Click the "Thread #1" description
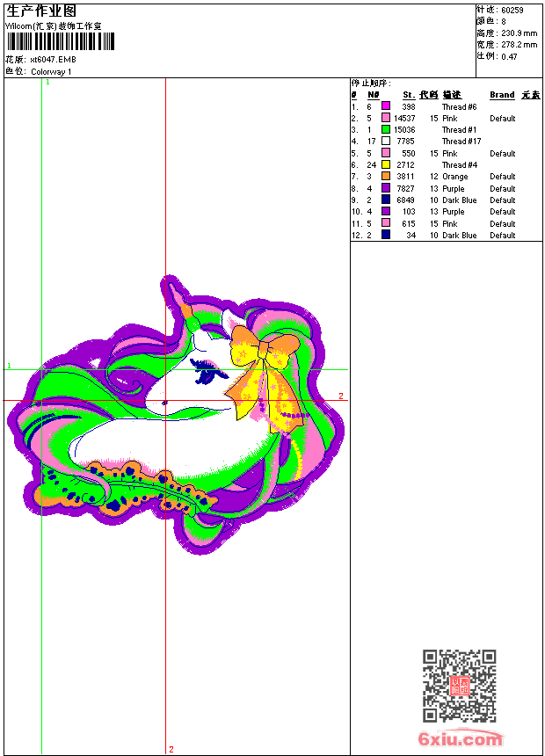The height and width of the screenshot is (756, 545). click(x=459, y=130)
